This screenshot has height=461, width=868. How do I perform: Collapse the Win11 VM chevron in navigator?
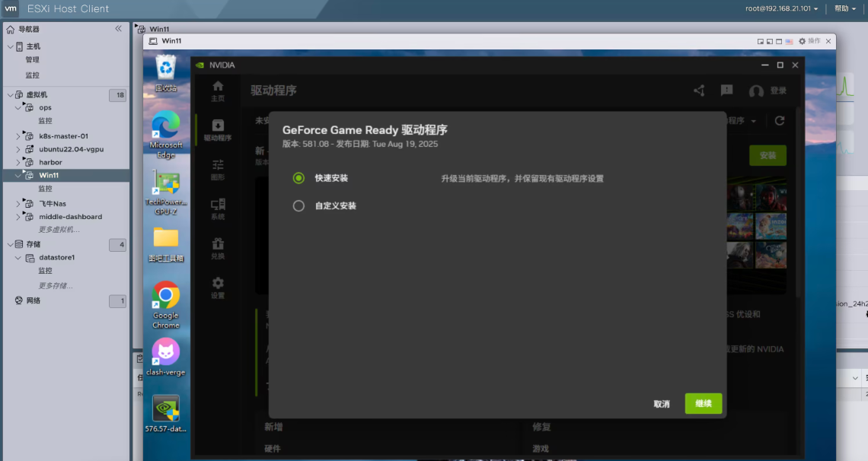(18, 175)
